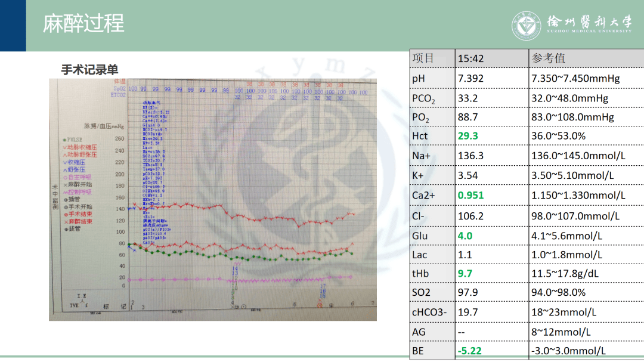Click the tHb value 9.7
The width and height of the screenshot is (644, 362).
(465, 273)
